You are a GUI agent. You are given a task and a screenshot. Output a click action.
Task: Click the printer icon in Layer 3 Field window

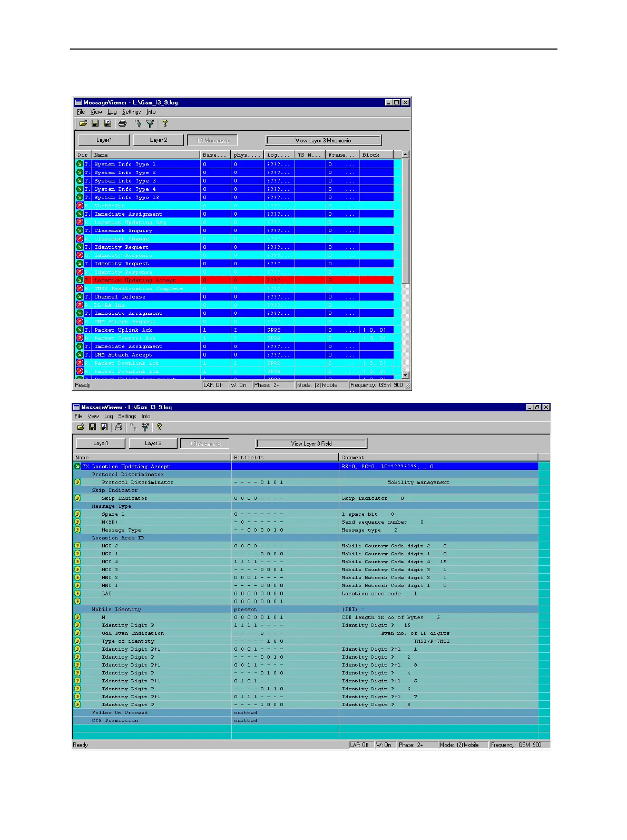119,427
